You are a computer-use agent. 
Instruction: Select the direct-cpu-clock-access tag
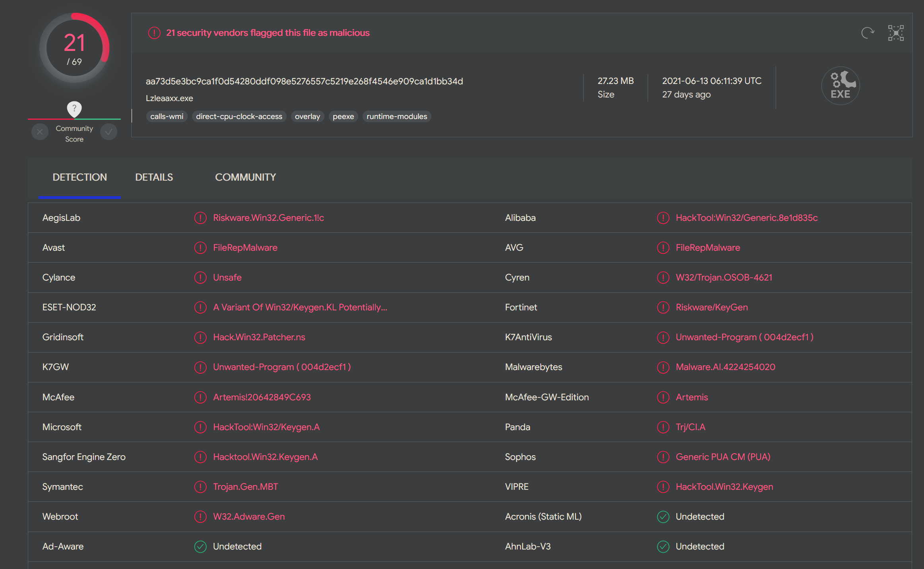(x=239, y=116)
